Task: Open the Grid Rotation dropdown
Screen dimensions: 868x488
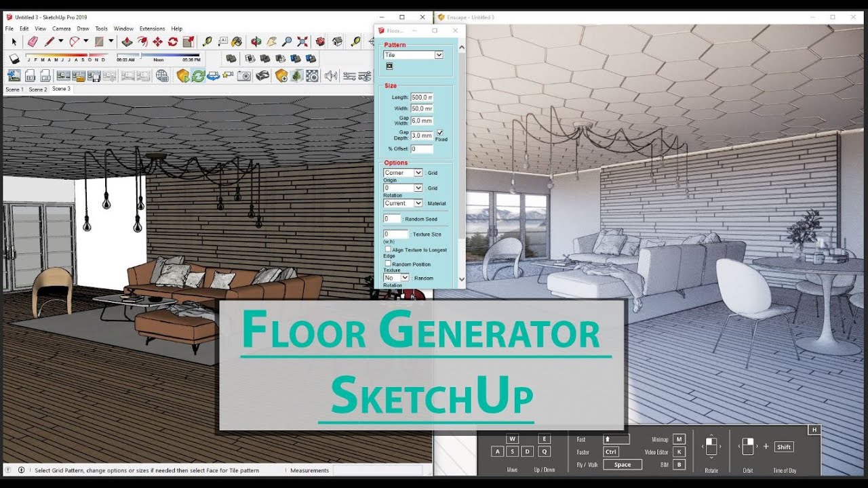Action: click(x=403, y=188)
